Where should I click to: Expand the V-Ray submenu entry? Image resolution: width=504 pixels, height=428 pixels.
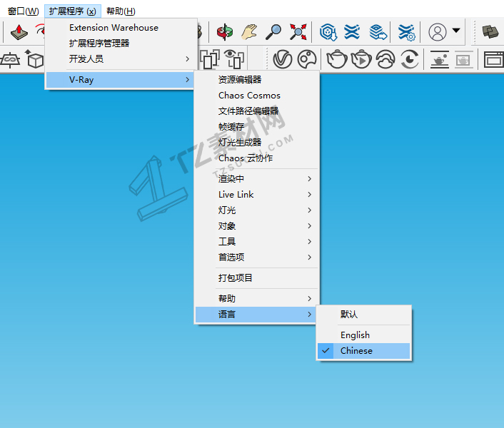coord(120,80)
